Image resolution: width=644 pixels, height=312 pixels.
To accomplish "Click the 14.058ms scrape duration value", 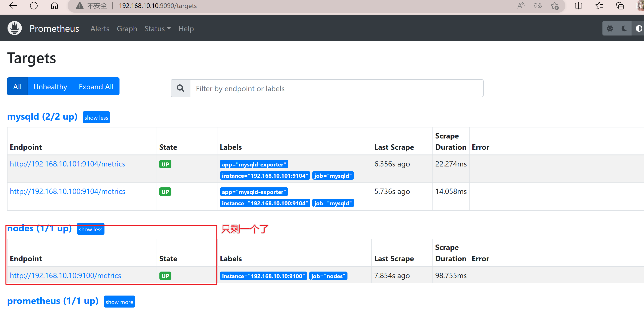I will (451, 191).
